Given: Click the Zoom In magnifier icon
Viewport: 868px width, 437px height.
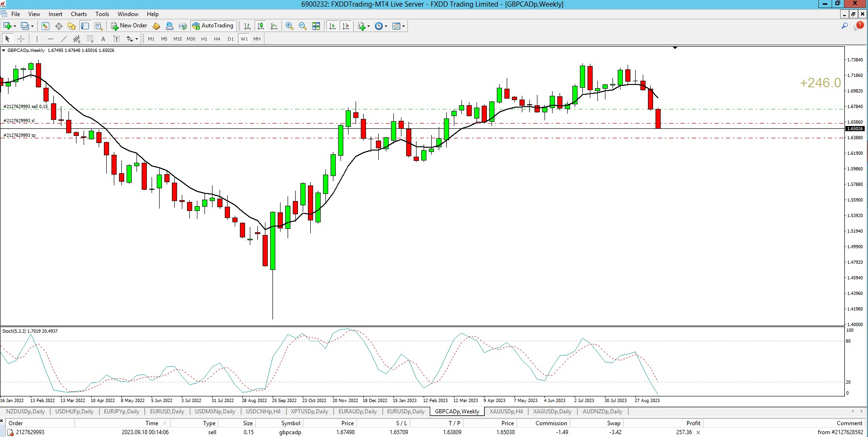Looking at the screenshot, I should [289, 26].
